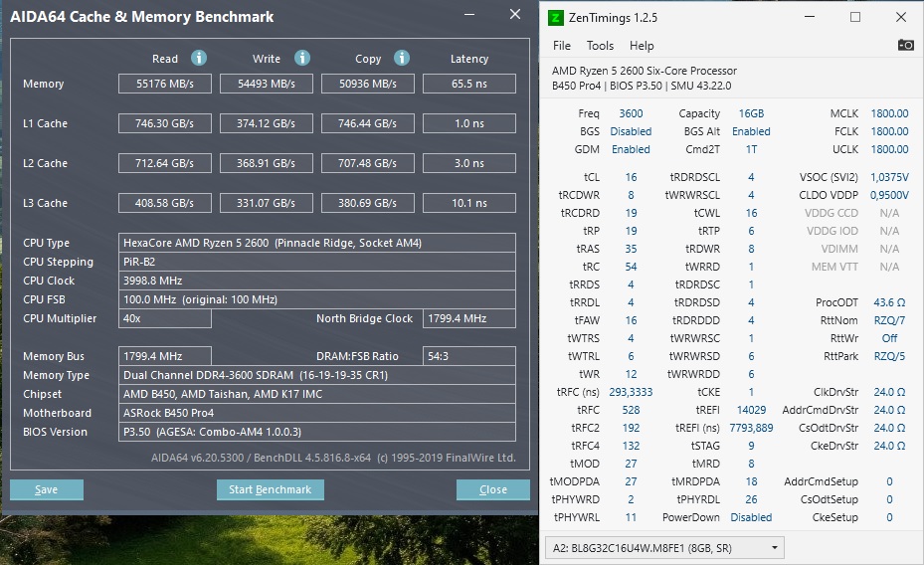Image resolution: width=924 pixels, height=565 pixels.
Task: Click L3 Cache Latency value 10.1 ns
Action: 469,203
